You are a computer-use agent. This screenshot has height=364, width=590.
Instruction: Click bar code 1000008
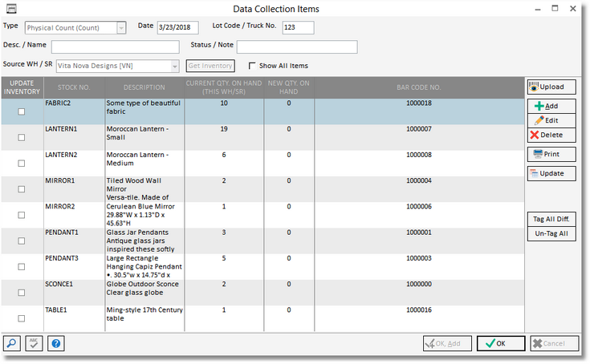tap(419, 155)
